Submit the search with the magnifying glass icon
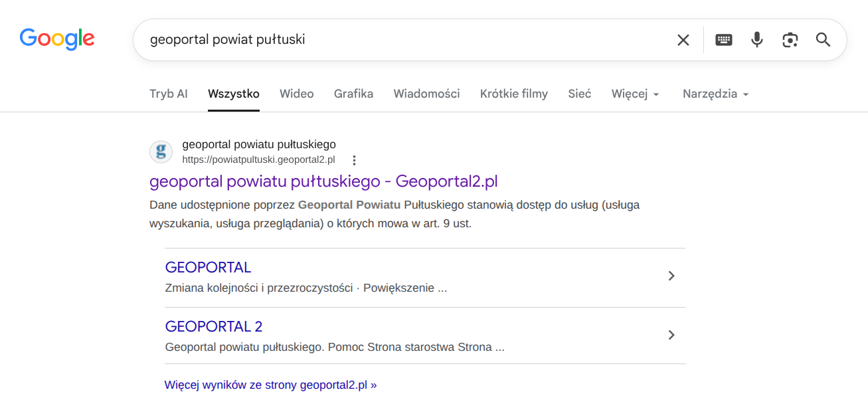 pyautogui.click(x=824, y=40)
